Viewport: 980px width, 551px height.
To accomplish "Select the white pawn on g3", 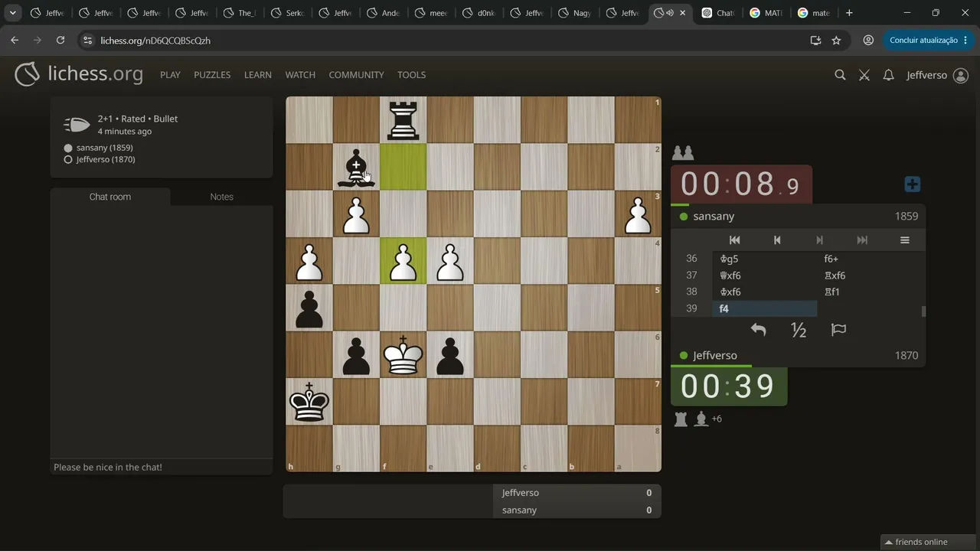I will pos(356,214).
